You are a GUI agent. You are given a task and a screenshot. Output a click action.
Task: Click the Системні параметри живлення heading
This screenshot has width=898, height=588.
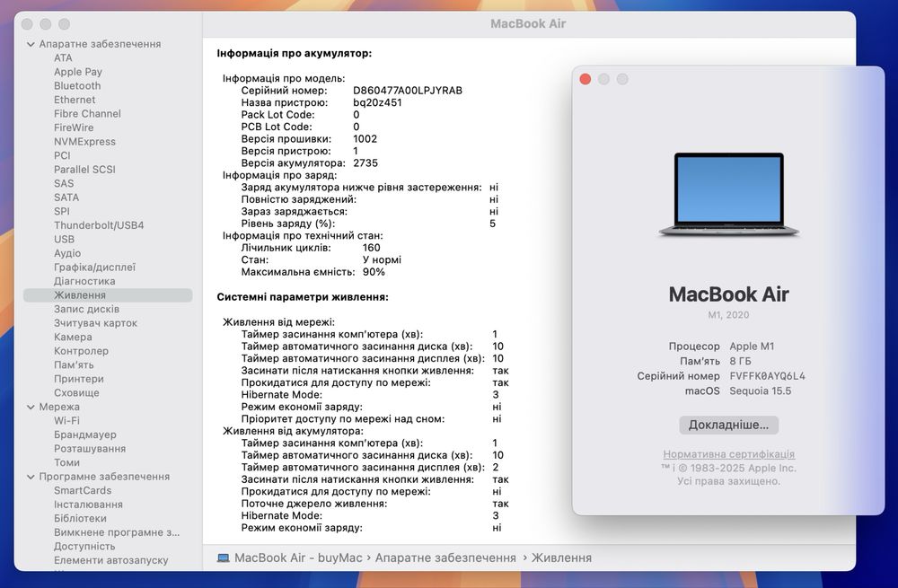303,297
